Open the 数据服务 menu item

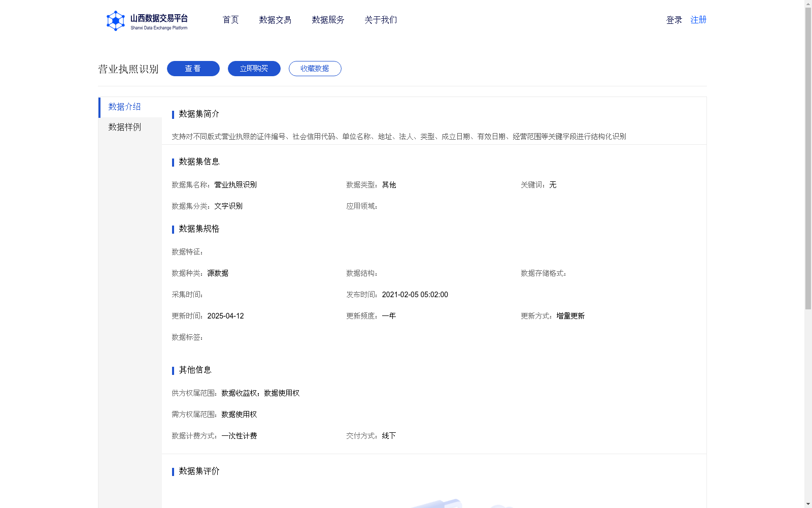coord(328,20)
